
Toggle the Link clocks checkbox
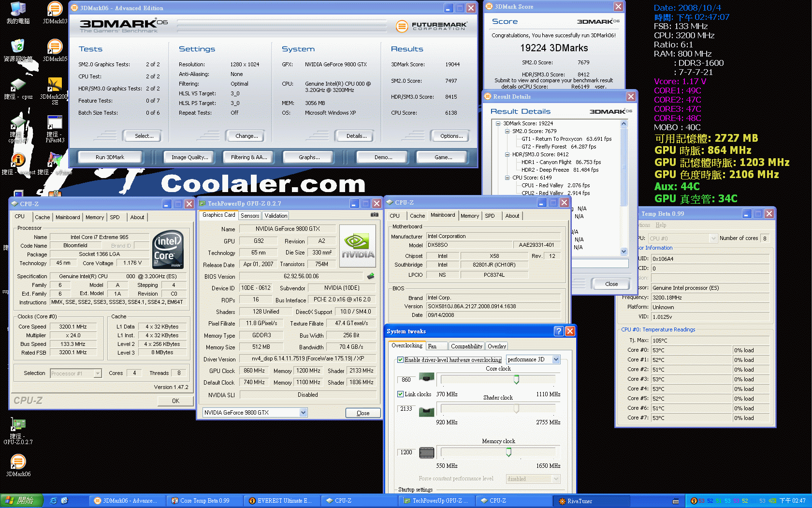click(x=400, y=394)
